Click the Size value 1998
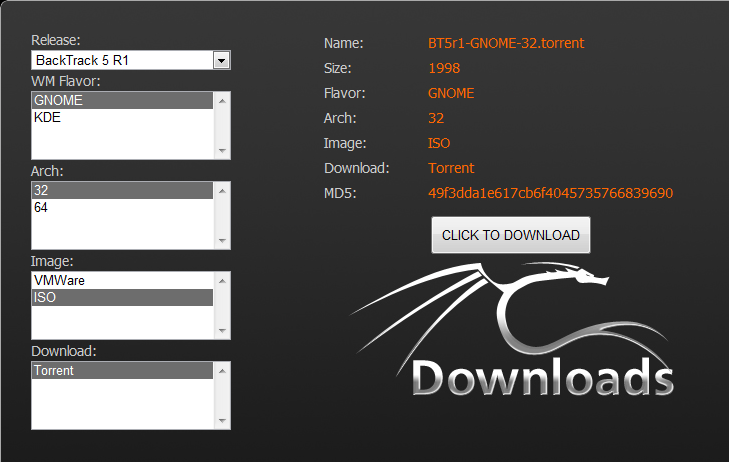The width and height of the screenshot is (729, 462). pos(444,68)
